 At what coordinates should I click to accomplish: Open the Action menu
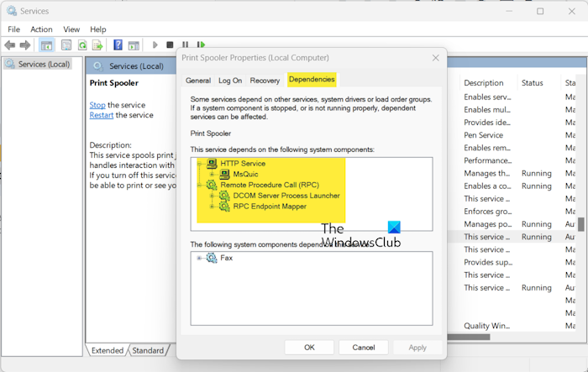pos(41,29)
